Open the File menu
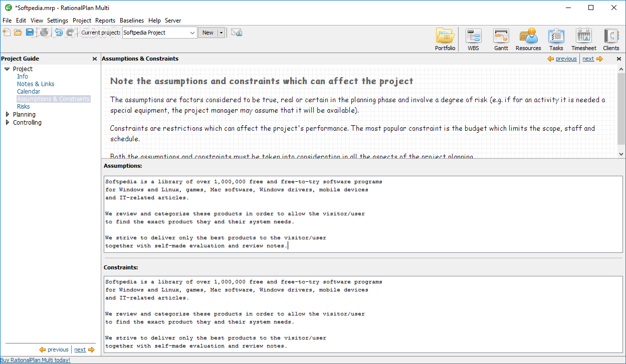 7,21
